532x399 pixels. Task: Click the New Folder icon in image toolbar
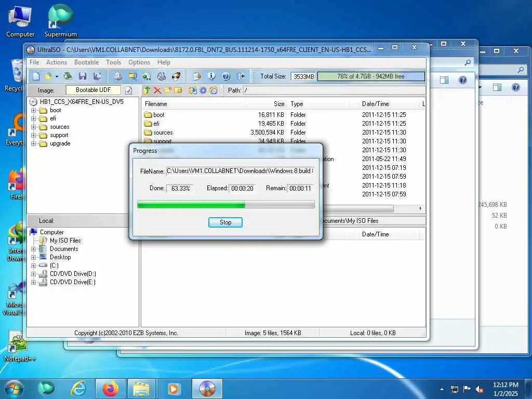[x=168, y=90]
